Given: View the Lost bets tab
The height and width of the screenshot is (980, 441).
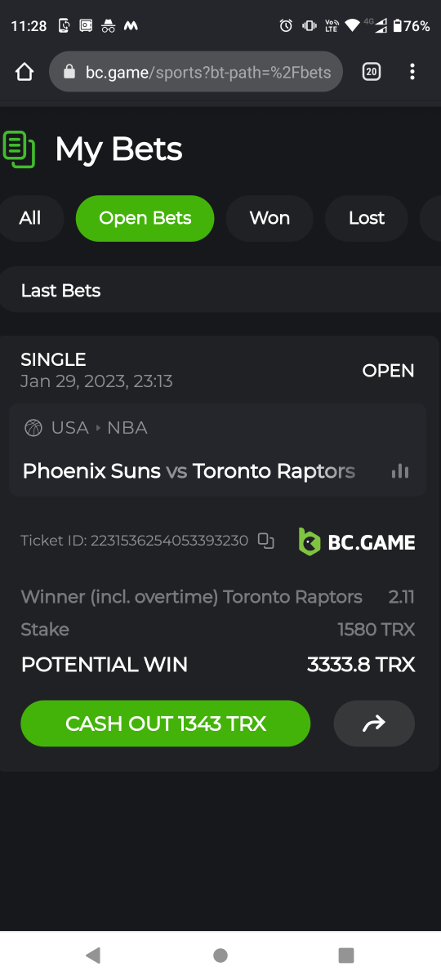Looking at the screenshot, I should (367, 218).
